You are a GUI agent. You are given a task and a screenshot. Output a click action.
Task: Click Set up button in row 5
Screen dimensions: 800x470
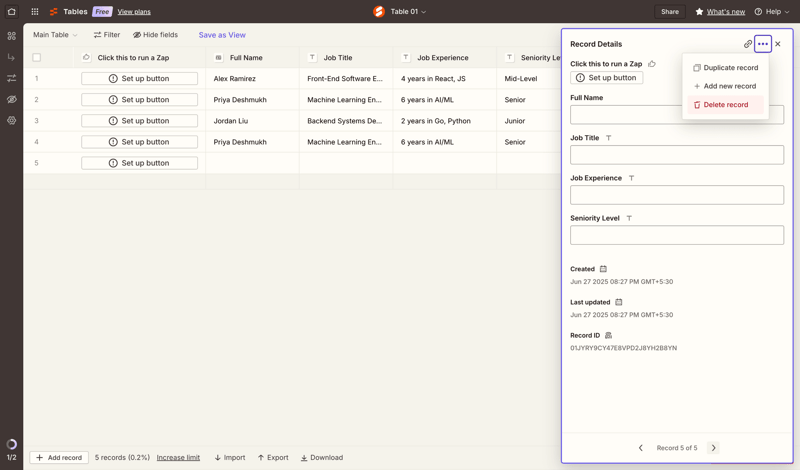point(139,163)
